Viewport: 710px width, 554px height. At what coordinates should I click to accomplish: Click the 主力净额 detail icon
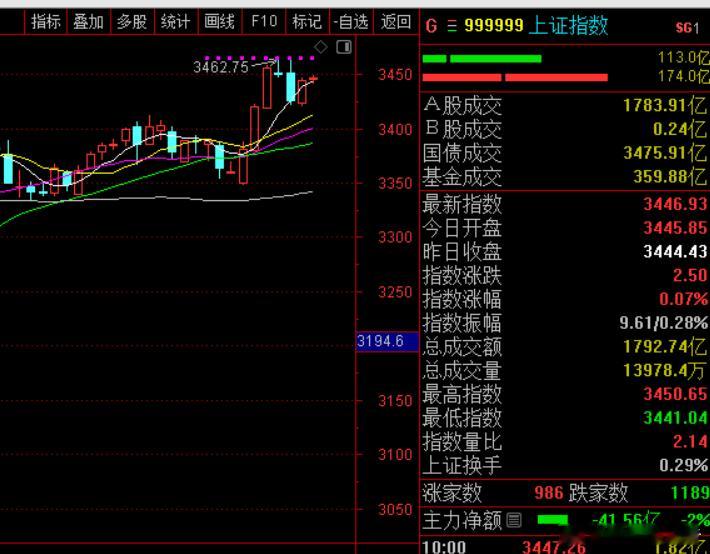513,520
